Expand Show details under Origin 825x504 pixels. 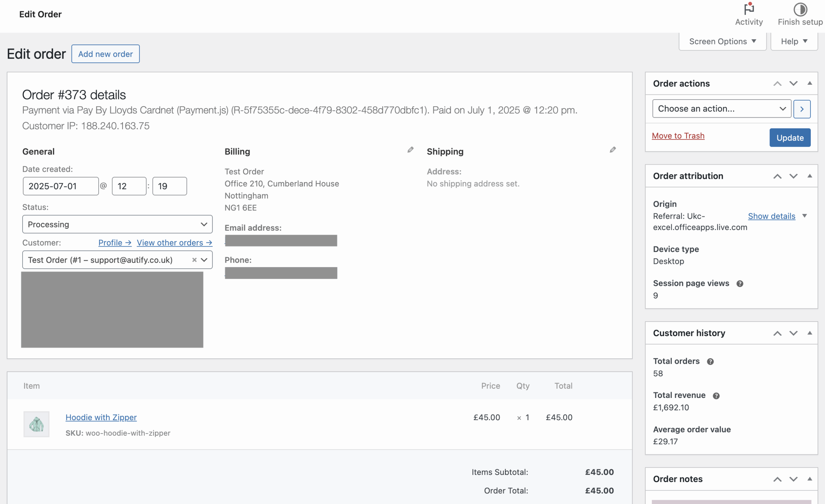tap(771, 216)
